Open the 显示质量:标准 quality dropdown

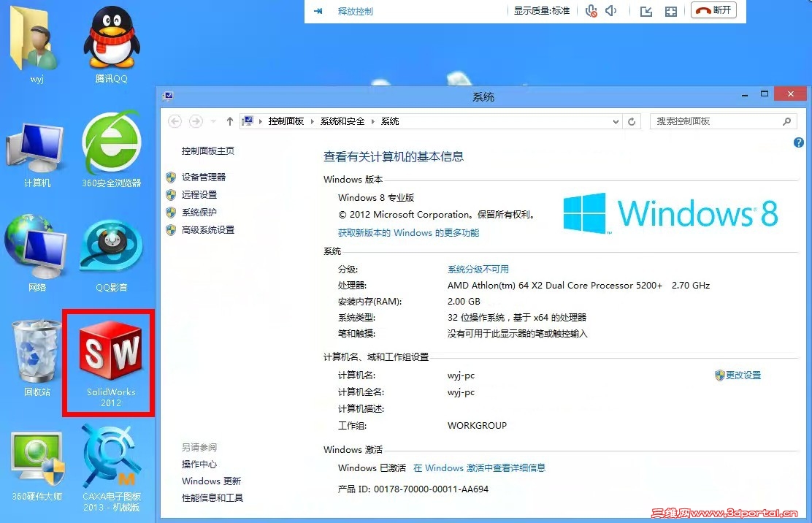click(x=541, y=10)
